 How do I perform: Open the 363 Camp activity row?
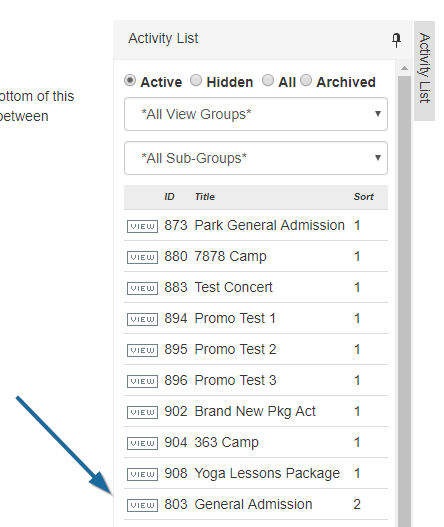(x=256, y=442)
